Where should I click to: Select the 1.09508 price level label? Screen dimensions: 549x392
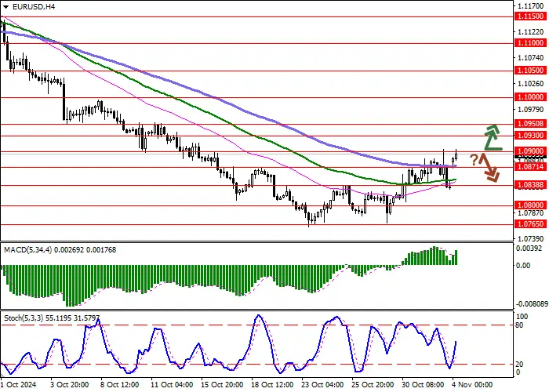[532, 124]
